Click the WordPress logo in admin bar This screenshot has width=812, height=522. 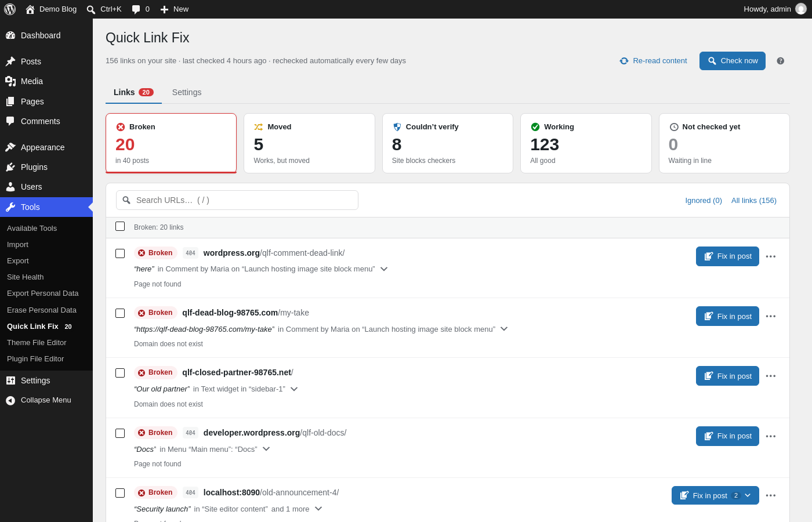[x=10, y=9]
